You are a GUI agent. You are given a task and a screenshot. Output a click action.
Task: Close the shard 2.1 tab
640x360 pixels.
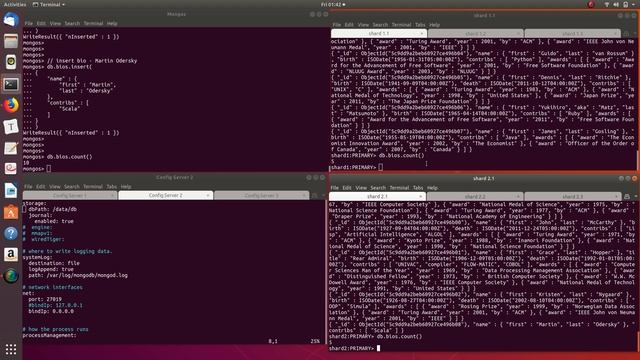point(420,196)
